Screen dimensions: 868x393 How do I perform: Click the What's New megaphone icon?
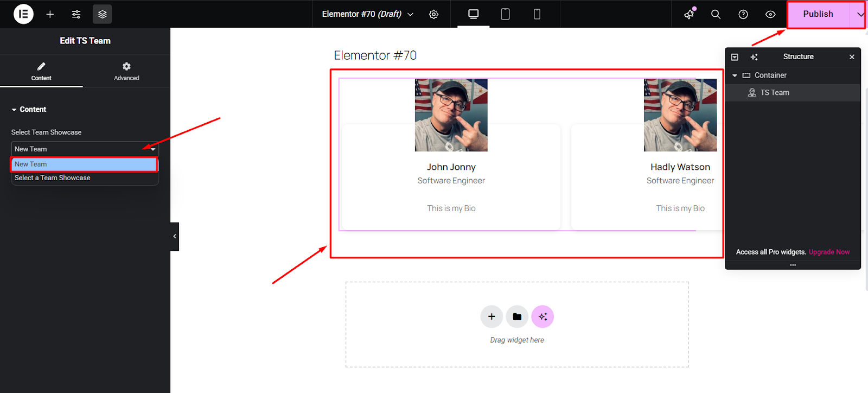click(x=689, y=14)
